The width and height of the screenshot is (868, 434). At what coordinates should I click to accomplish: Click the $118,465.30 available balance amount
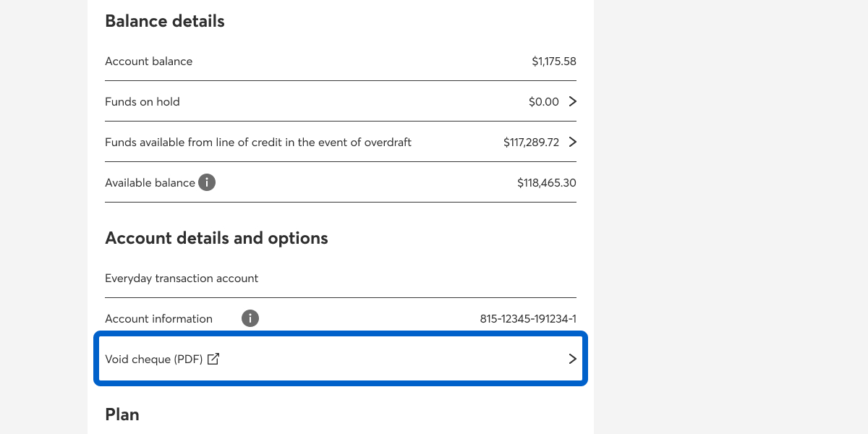click(547, 183)
